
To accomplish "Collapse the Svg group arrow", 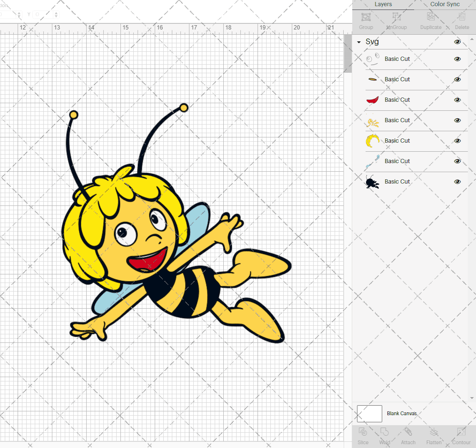I will (x=359, y=42).
